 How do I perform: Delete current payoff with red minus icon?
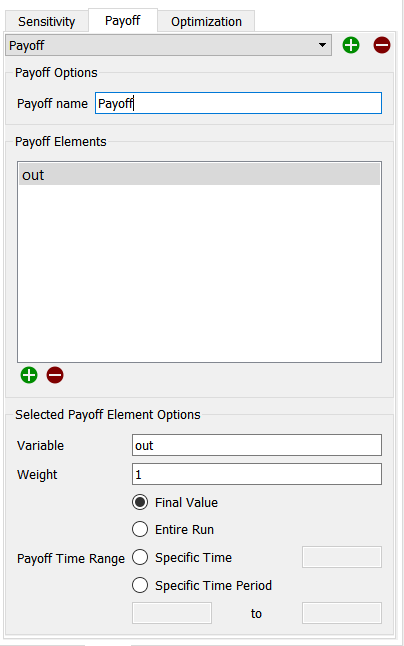382,45
